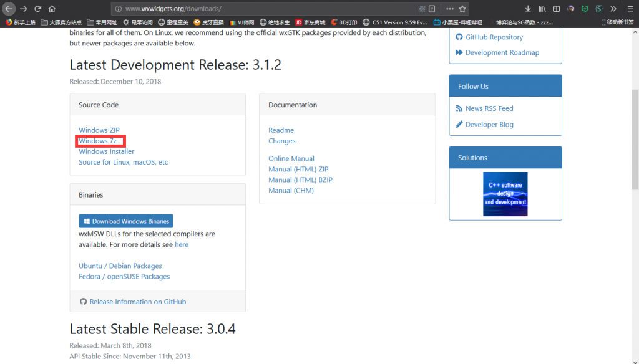Download the Windows 7z source
This screenshot has width=639, height=364.
[98, 140]
